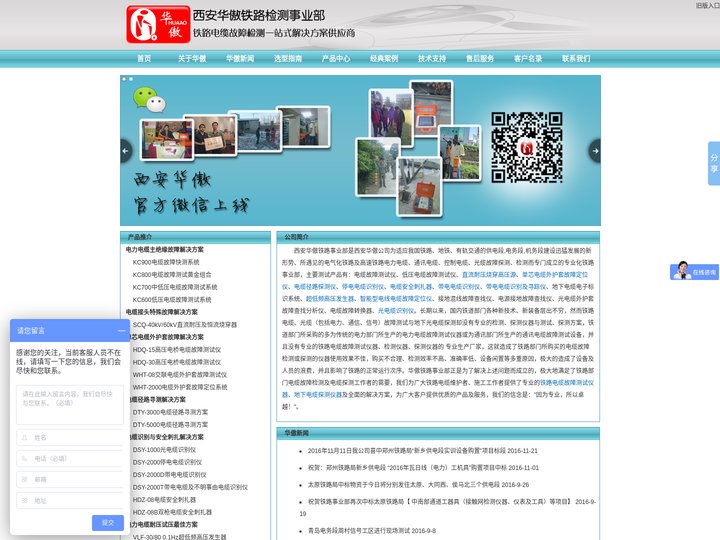Open the 首页 nav menu item
This screenshot has width=720, height=540.
pos(144,58)
